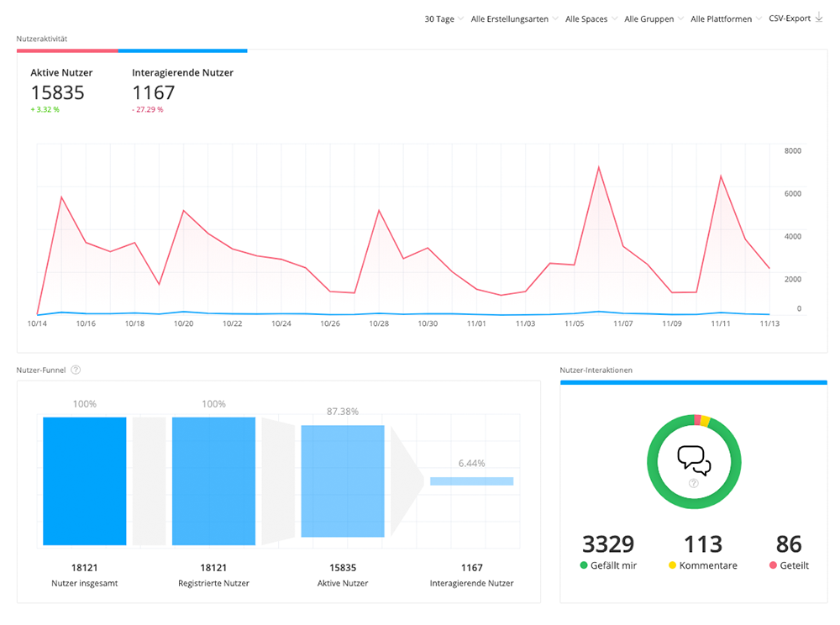Open the Alle Spaces filter dropdown
Screen dimensions: 840x625
pos(591,18)
